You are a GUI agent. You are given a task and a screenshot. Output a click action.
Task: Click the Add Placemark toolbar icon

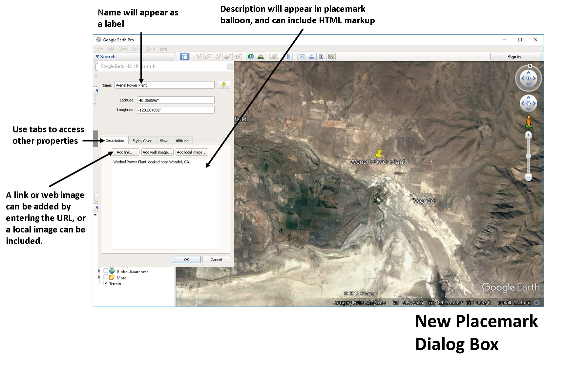[x=198, y=57]
